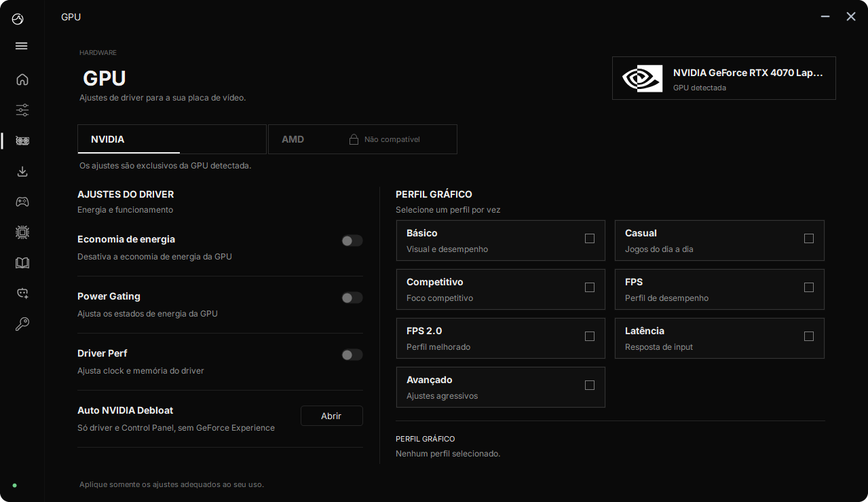The height and width of the screenshot is (502, 868).
Task: Open the downloads sidebar icon
Action: [22, 171]
